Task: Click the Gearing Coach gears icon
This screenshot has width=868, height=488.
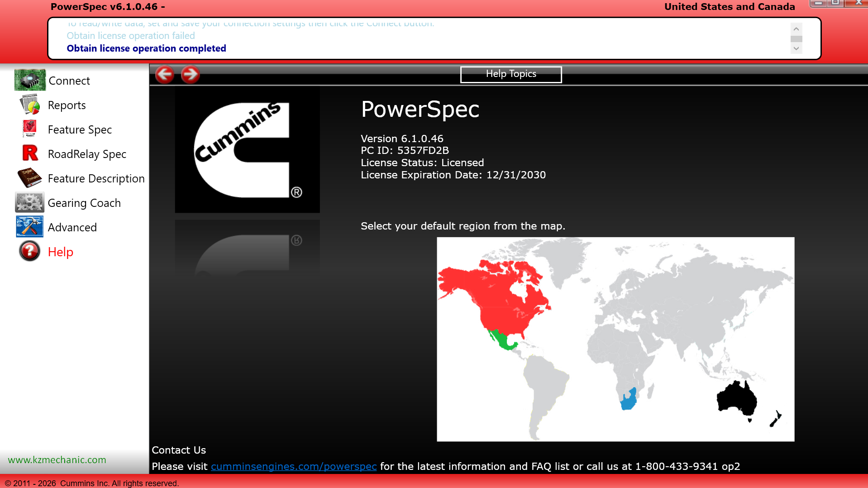Action: tap(30, 202)
